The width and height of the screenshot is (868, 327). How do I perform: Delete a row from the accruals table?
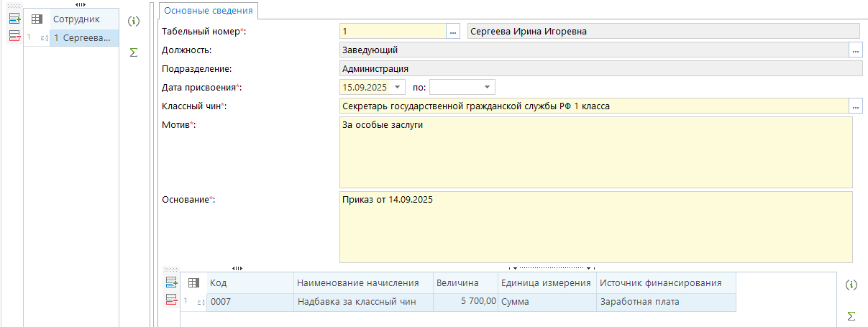[171, 300]
